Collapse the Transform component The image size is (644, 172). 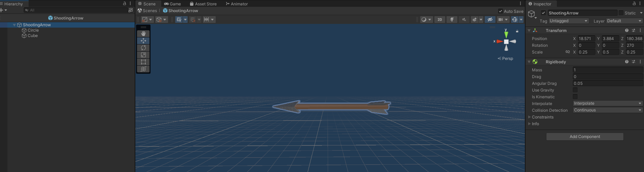(x=529, y=30)
